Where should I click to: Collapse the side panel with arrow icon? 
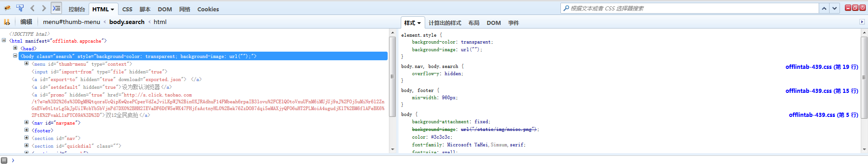pyautogui.click(x=862, y=22)
